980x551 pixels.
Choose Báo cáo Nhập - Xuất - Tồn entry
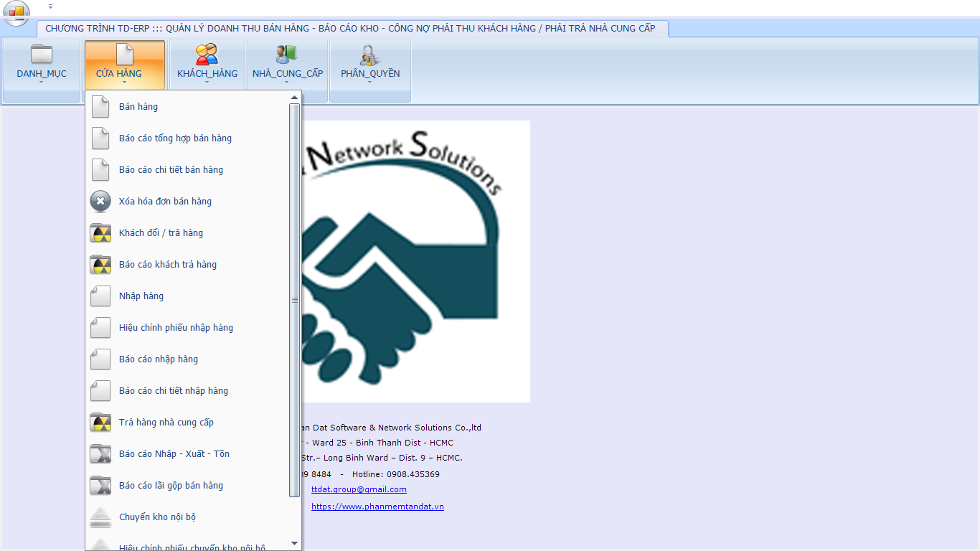187,454
